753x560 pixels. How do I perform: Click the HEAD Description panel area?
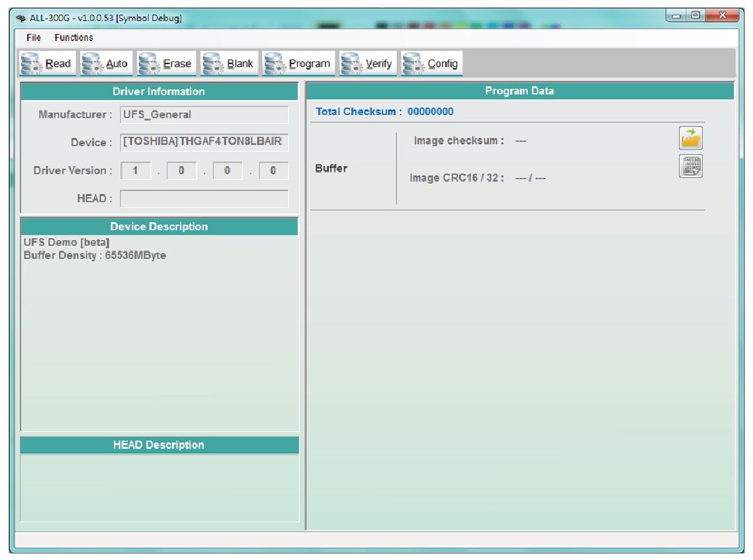pyautogui.click(x=159, y=488)
